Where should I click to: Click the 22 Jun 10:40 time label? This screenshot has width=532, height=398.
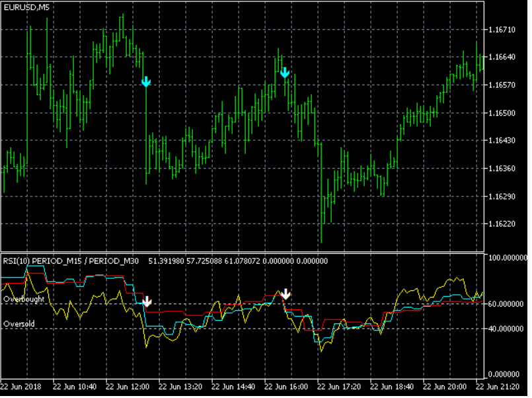point(75,387)
